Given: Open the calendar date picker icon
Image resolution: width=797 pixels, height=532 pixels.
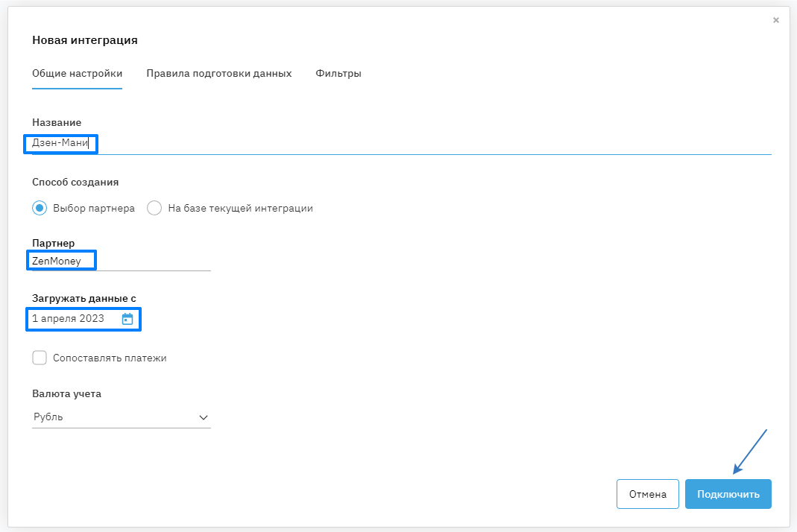Looking at the screenshot, I should point(127,319).
